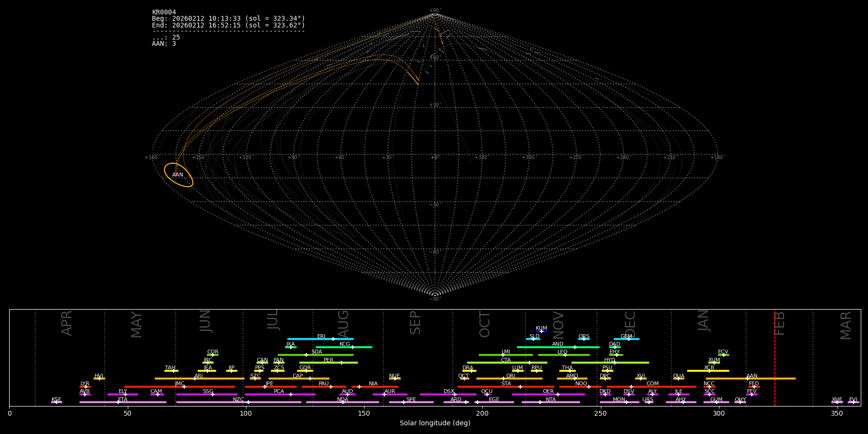
Task: Click the 'Solar longitude (deg)' axis label
Action: (435, 423)
